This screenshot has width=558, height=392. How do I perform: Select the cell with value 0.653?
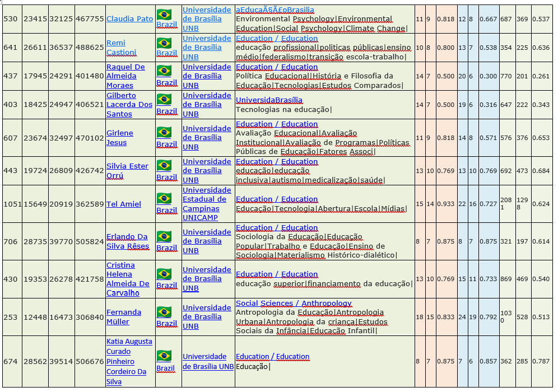(541, 138)
